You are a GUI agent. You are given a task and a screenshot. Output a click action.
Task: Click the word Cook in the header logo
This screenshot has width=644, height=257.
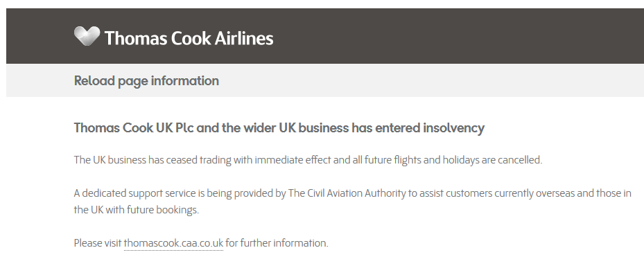[x=191, y=39]
